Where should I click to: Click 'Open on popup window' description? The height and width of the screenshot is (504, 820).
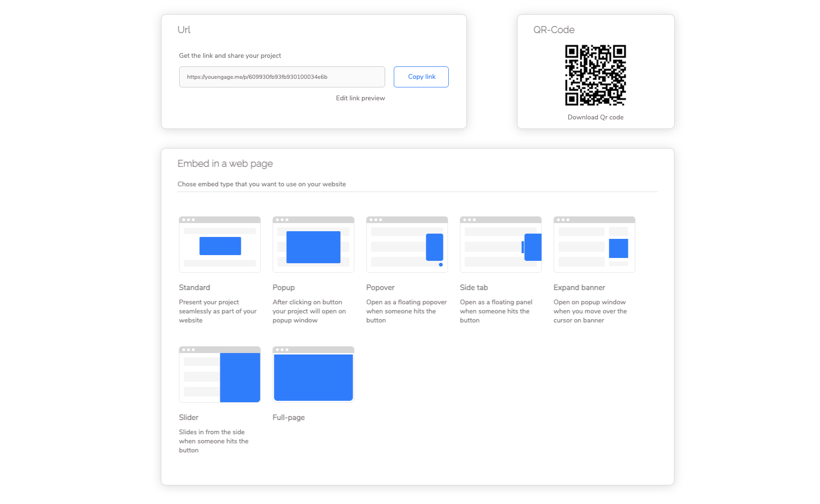(x=590, y=311)
